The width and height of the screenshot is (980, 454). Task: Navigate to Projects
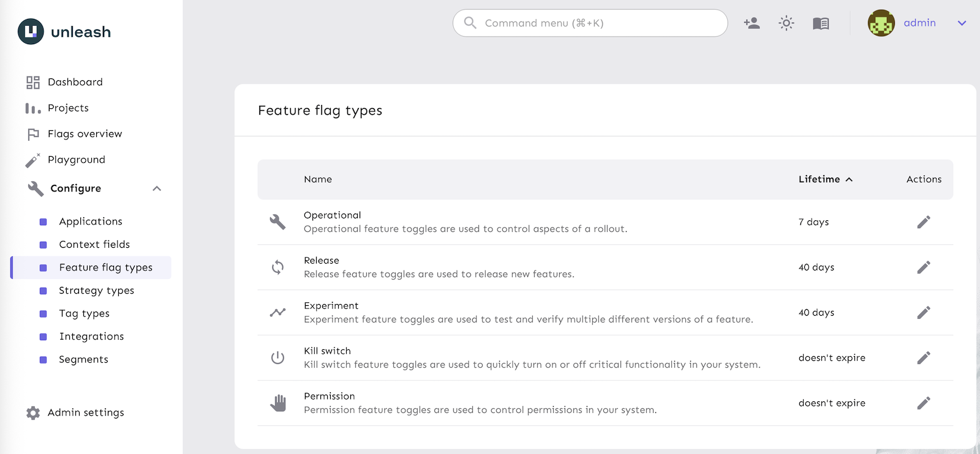68,108
